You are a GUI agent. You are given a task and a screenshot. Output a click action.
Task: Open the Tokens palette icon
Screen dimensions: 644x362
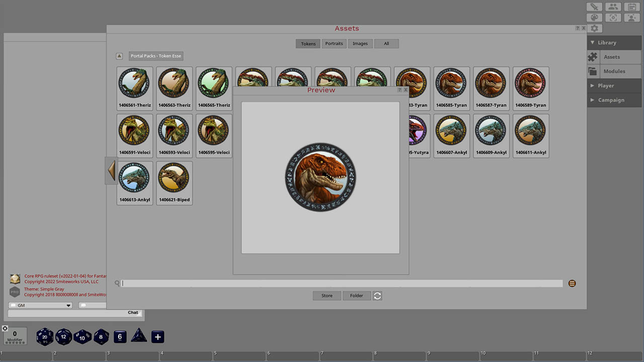[x=594, y=17]
